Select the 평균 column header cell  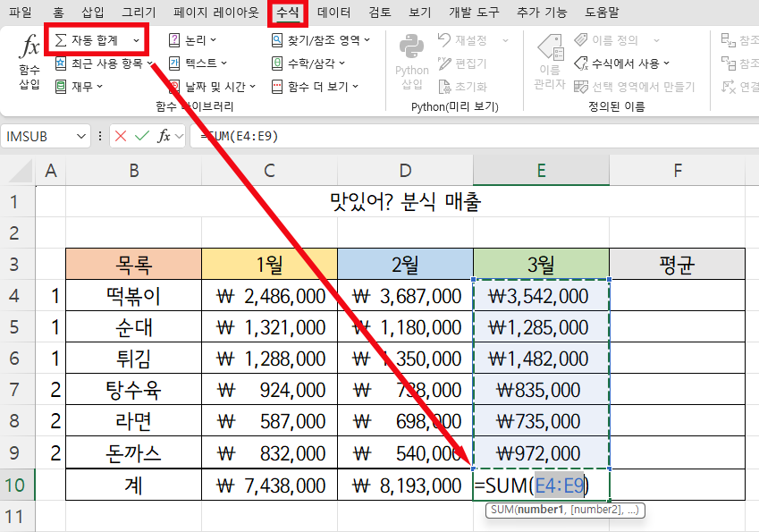point(677,264)
